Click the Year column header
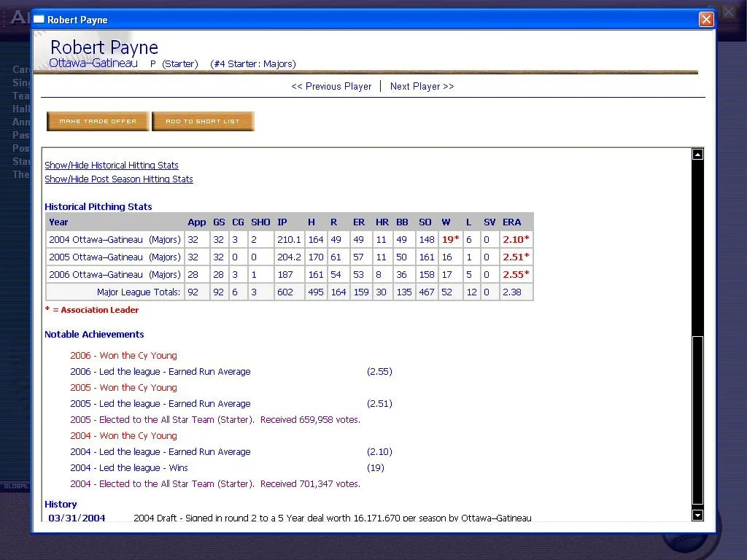Screen dimensions: 747x560 (59, 222)
